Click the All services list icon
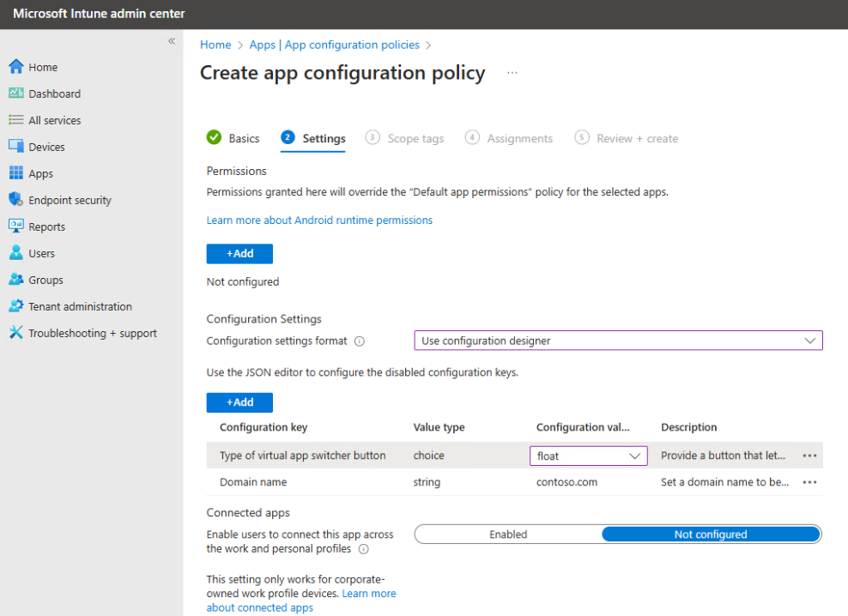The height and width of the screenshot is (616, 848). [16, 119]
